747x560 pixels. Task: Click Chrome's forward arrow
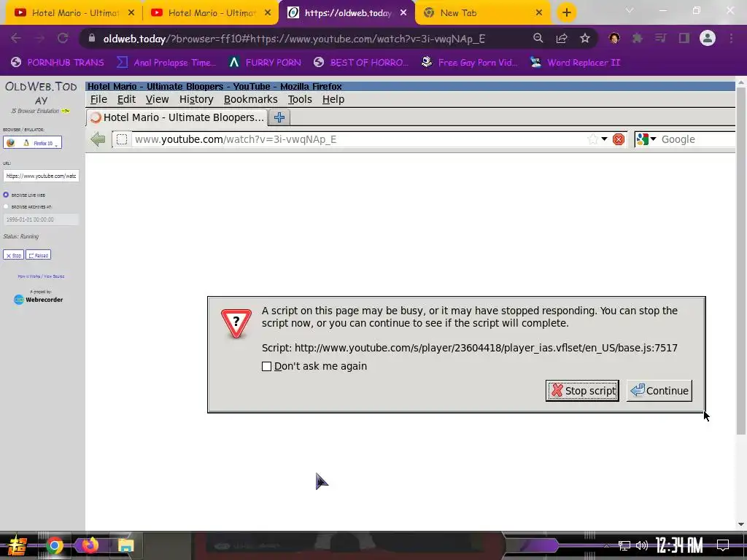point(39,38)
